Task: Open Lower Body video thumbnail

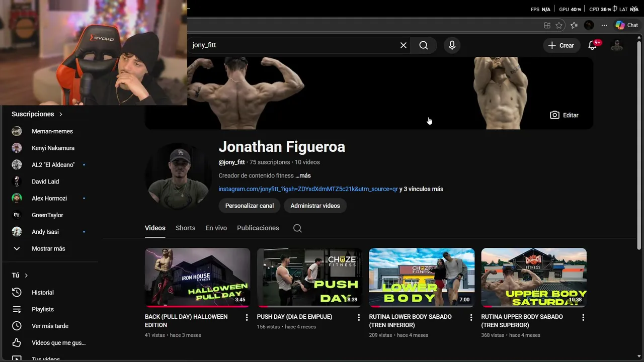Action: pos(422,278)
